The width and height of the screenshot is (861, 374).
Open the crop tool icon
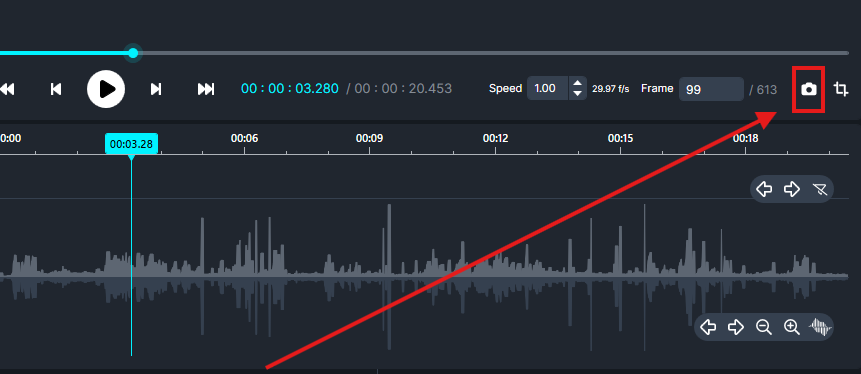(x=841, y=89)
